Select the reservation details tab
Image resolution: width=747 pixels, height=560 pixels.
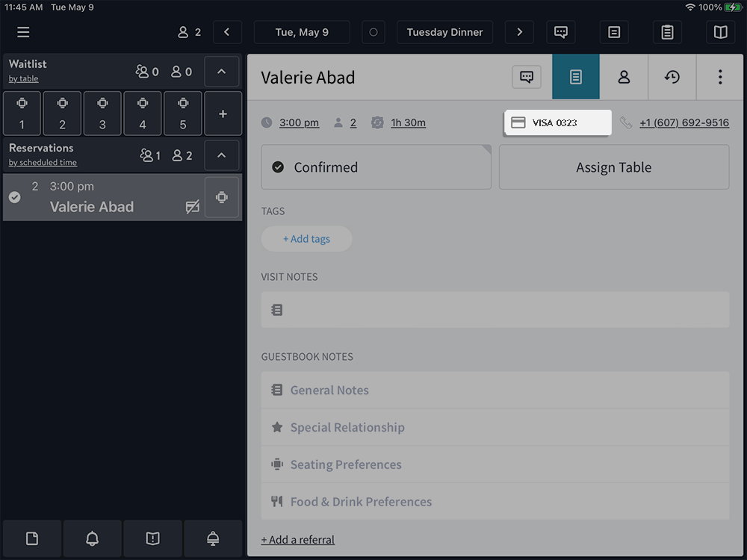pos(576,77)
